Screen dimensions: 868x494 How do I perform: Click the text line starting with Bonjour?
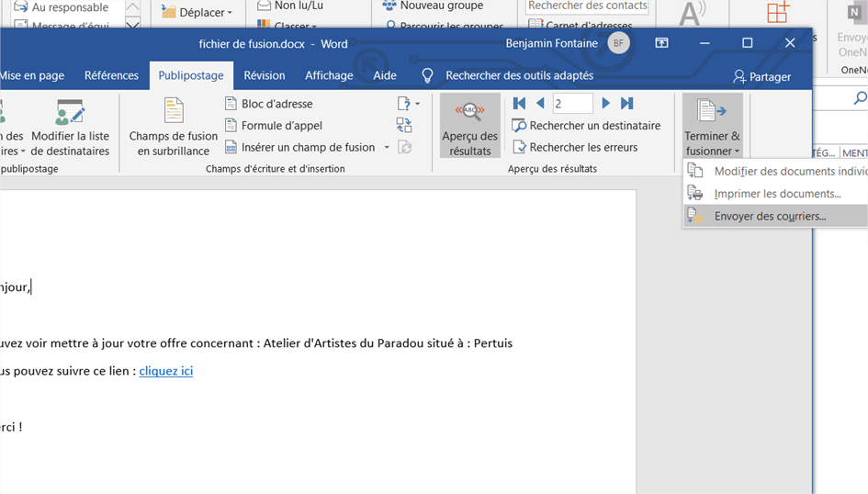pyautogui.click(x=16, y=286)
